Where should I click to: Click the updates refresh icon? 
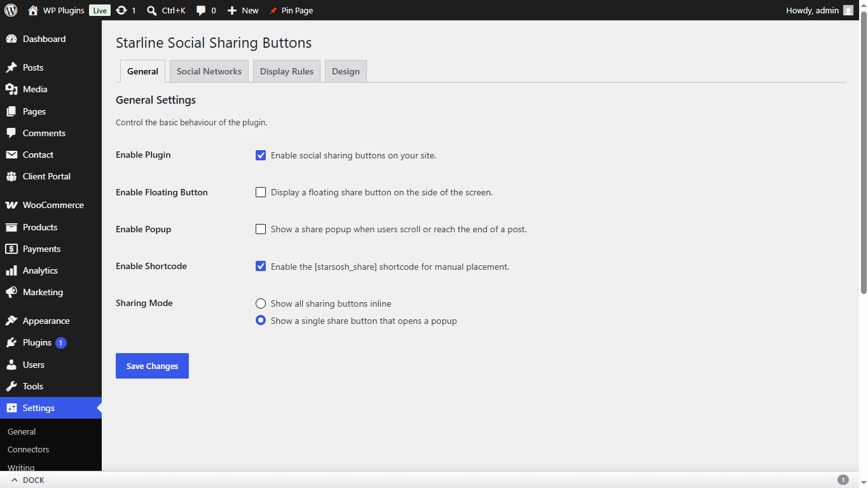coord(121,10)
